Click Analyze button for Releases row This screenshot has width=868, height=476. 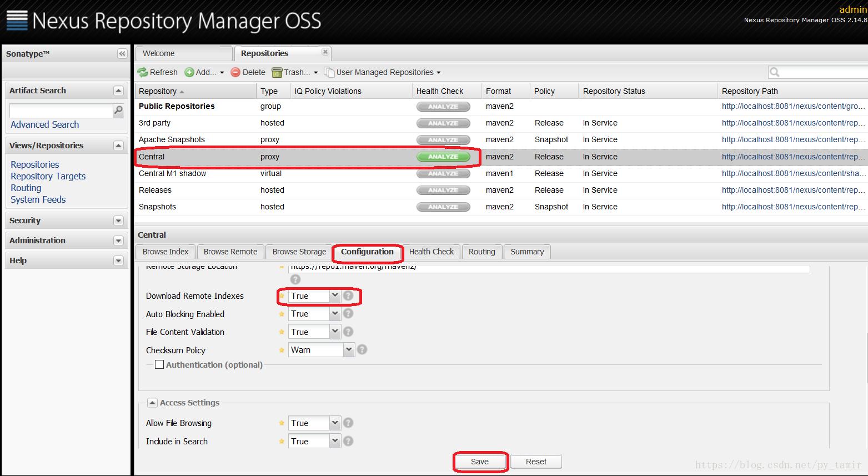click(x=443, y=190)
